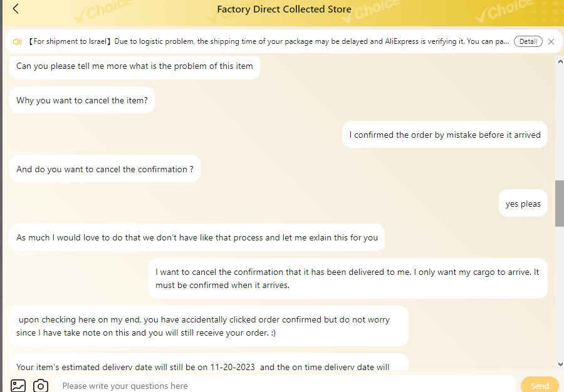The image size is (564, 392).
Task: Send the message with Send button
Action: point(540,386)
